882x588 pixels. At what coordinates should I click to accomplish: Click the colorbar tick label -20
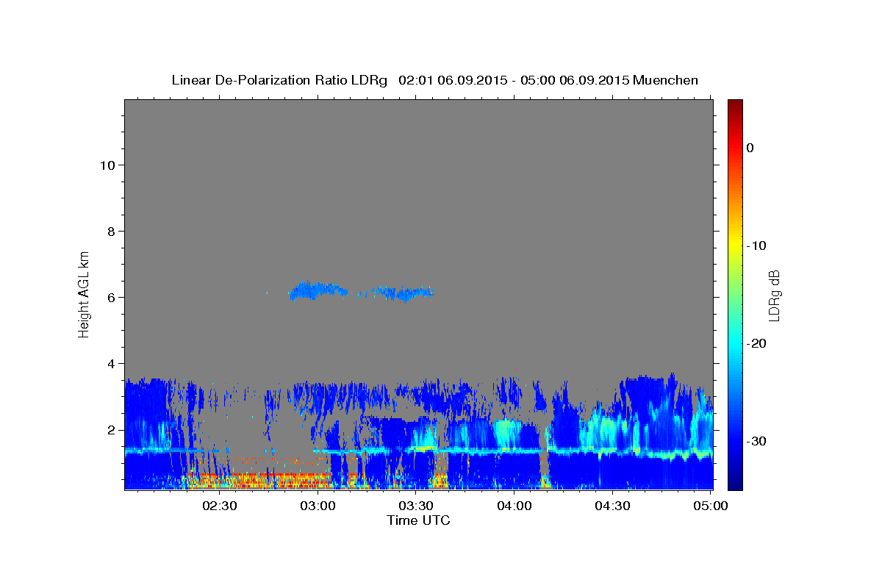coord(757,343)
